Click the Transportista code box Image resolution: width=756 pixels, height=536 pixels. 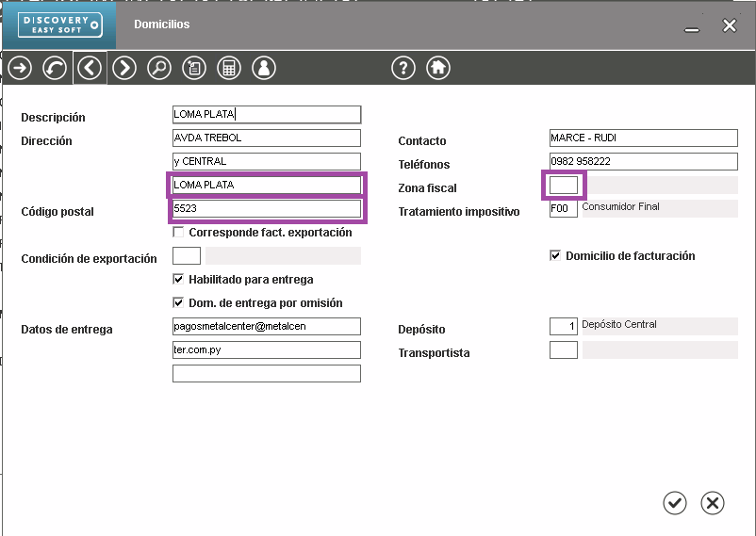pyautogui.click(x=564, y=350)
